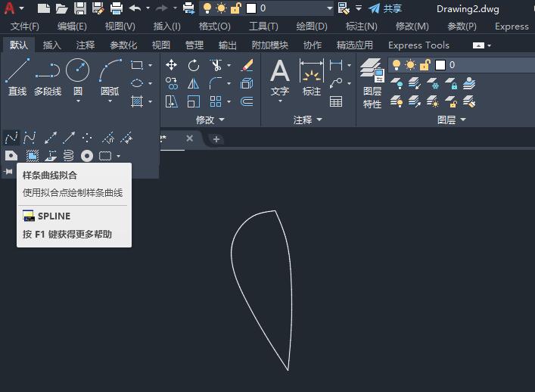
Task: Choose the Multiple Points tool
Action: tap(87, 138)
